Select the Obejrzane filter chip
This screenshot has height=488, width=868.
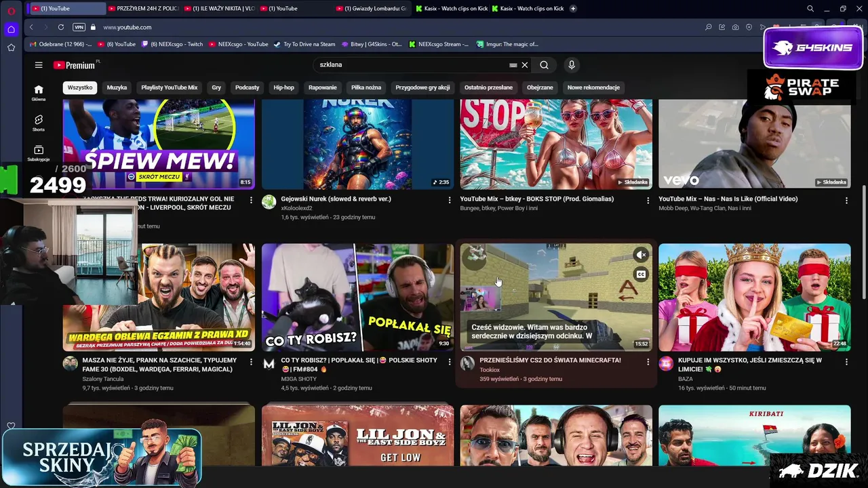click(x=540, y=87)
